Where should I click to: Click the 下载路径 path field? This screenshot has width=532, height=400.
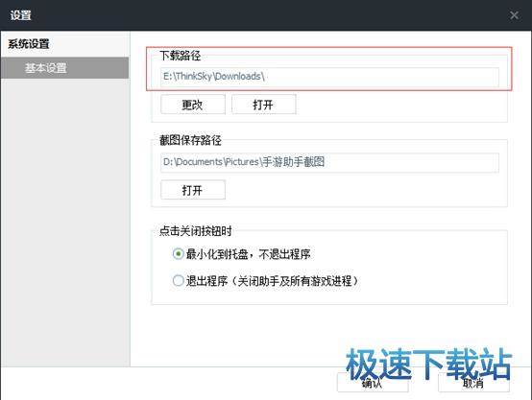[x=329, y=77]
